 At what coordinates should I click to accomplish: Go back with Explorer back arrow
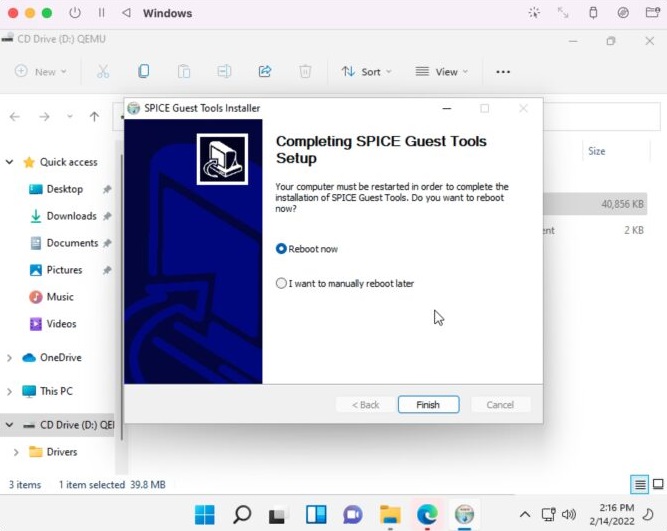pos(15,116)
